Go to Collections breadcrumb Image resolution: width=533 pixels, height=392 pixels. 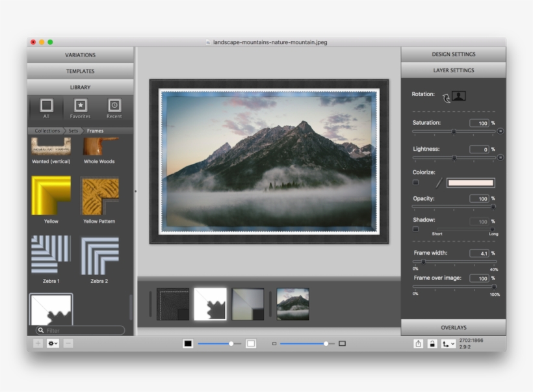[x=47, y=131]
